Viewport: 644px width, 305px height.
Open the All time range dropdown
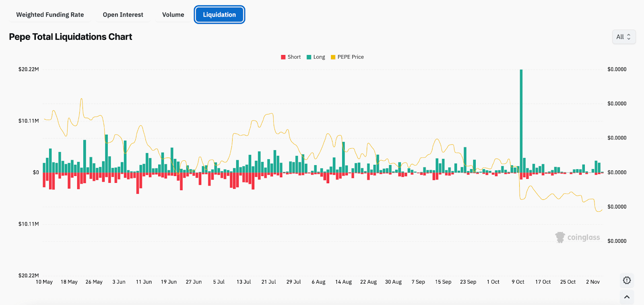(x=623, y=37)
